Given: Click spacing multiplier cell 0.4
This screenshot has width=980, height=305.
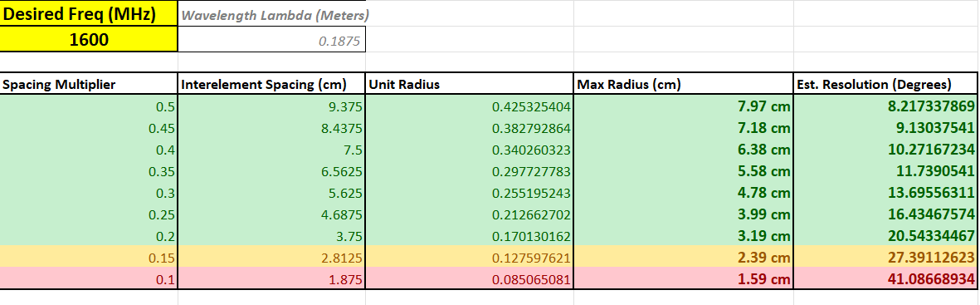Looking at the screenshot, I should point(89,150).
